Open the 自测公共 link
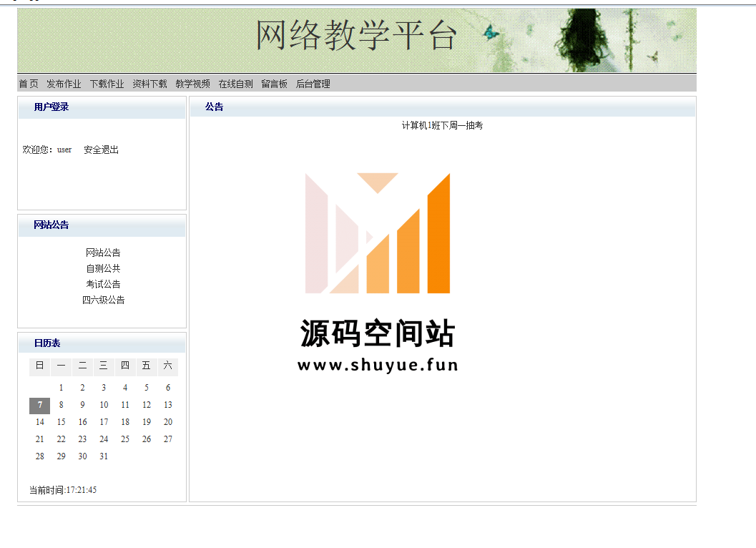The width and height of the screenshot is (756, 548). pyautogui.click(x=103, y=268)
